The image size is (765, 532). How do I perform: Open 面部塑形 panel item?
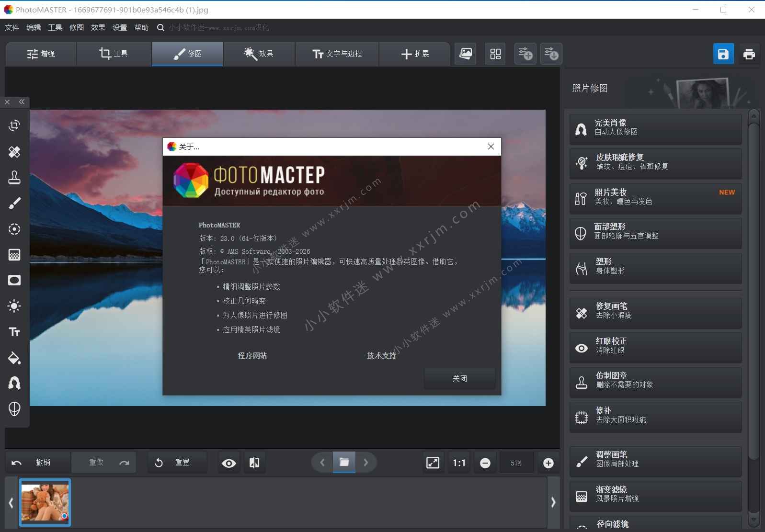[655, 233]
